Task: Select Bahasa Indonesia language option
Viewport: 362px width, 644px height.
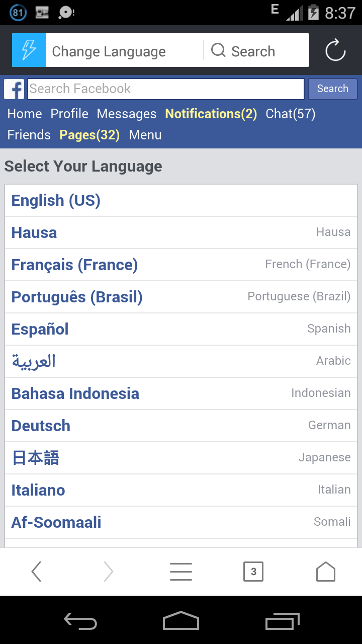Action: (x=75, y=393)
